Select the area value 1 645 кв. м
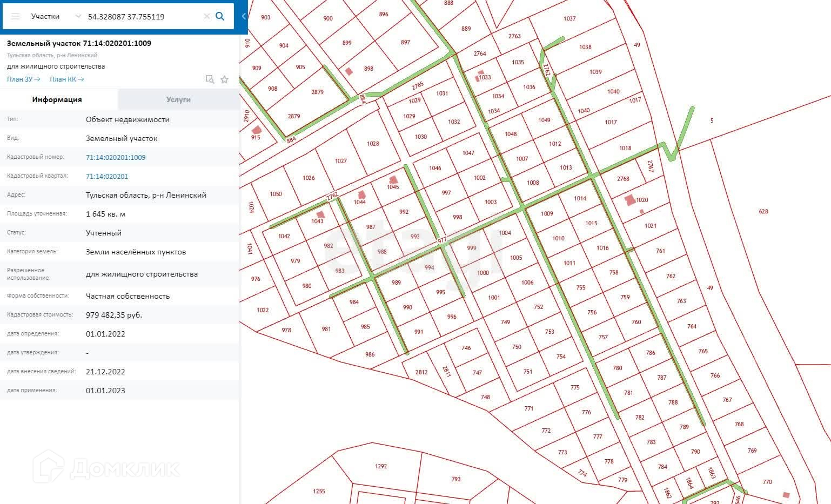The image size is (831, 504). coord(105,214)
